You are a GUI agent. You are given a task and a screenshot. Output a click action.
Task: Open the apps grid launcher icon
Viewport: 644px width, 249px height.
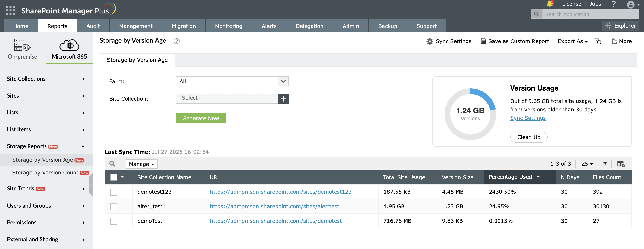pyautogui.click(x=10, y=10)
